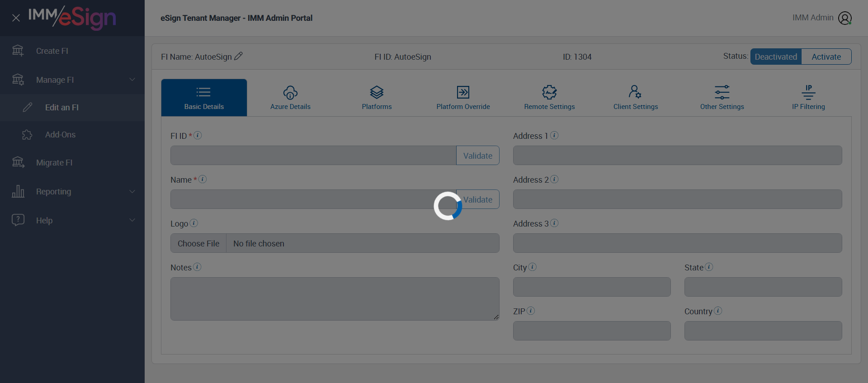Click into the Notes text area
Screen dimensions: 868x383
coord(335,299)
